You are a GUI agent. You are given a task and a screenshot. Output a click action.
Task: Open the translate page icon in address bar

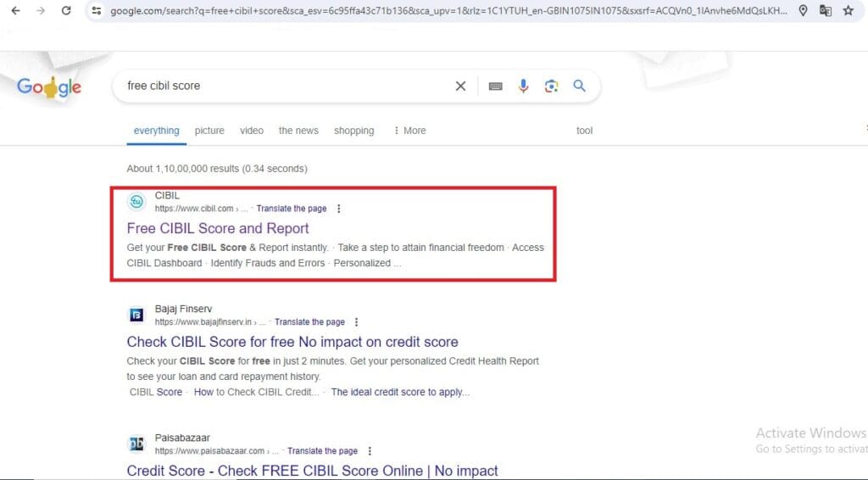click(x=826, y=10)
